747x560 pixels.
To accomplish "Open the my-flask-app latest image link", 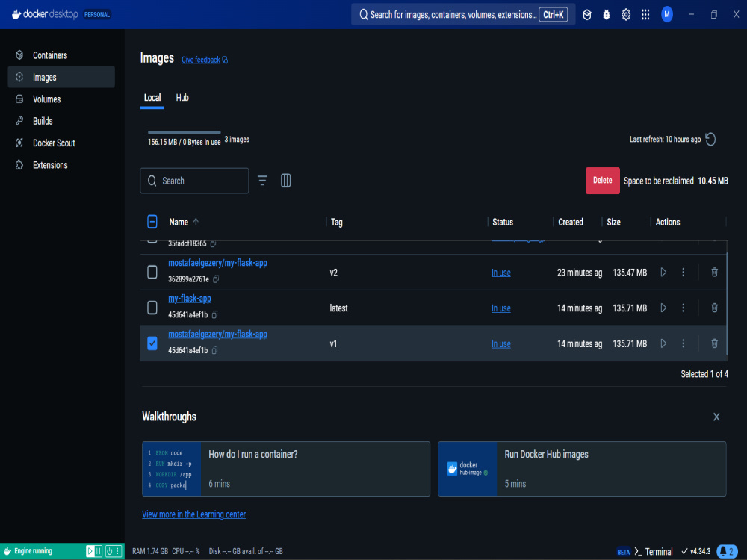I will pyautogui.click(x=190, y=299).
